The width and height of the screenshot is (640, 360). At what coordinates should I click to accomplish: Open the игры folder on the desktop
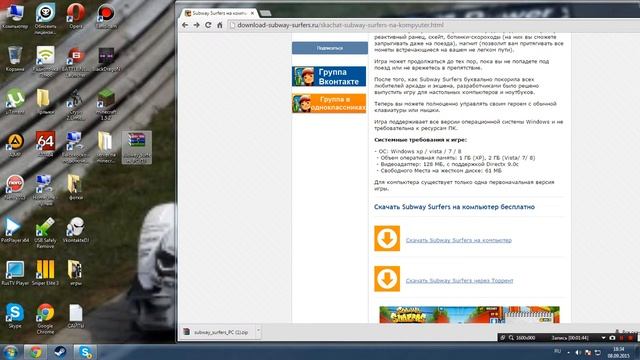(x=76, y=273)
